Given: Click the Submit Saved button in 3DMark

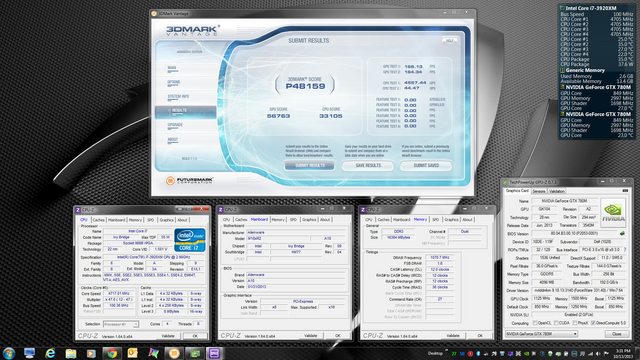Looking at the screenshot, I should (x=426, y=165).
